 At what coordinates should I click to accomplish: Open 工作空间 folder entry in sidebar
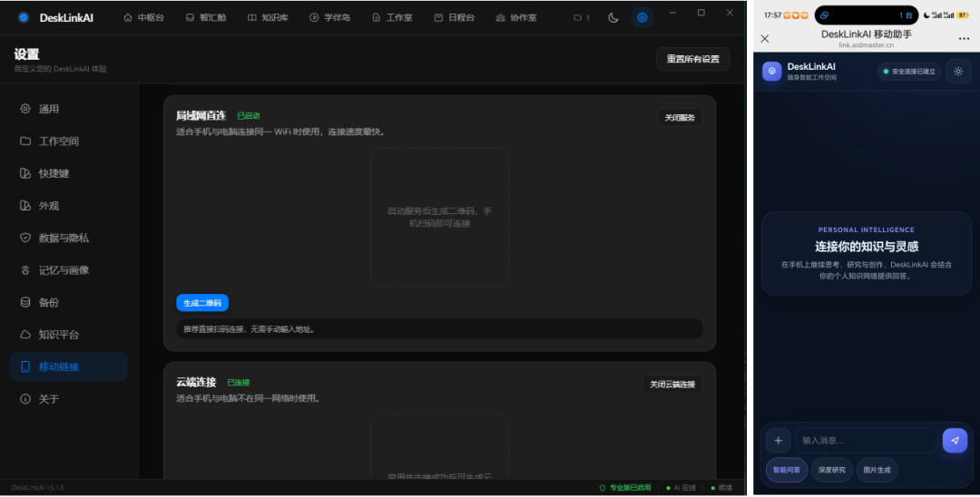click(x=69, y=141)
